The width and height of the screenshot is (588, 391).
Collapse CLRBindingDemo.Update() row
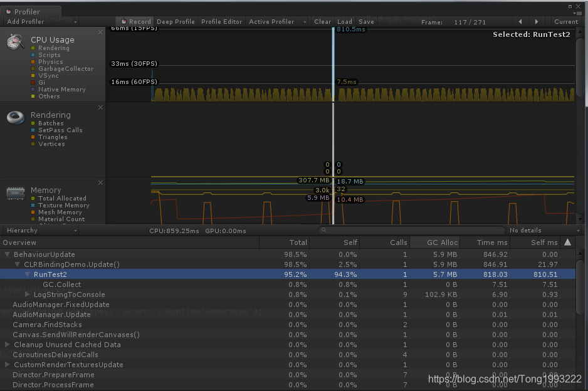tap(18, 264)
